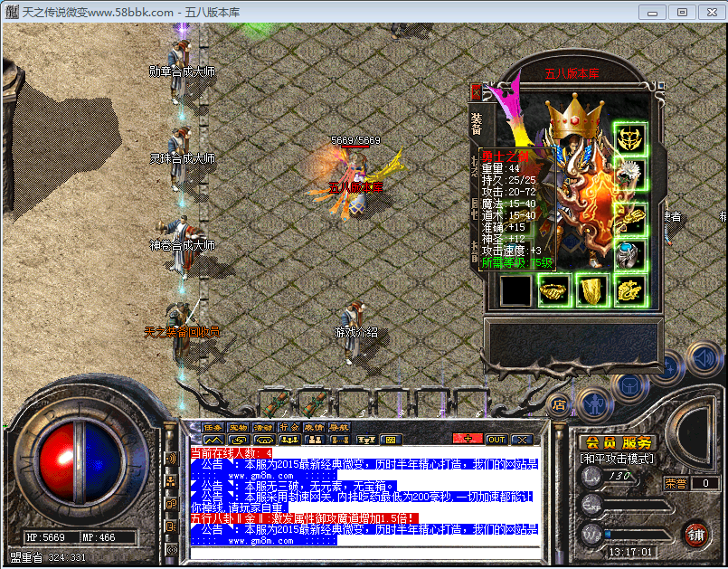Image resolution: width=728 pixels, height=569 pixels.
Task: Click the red and blue HP/MP orb
Action: tap(80, 463)
